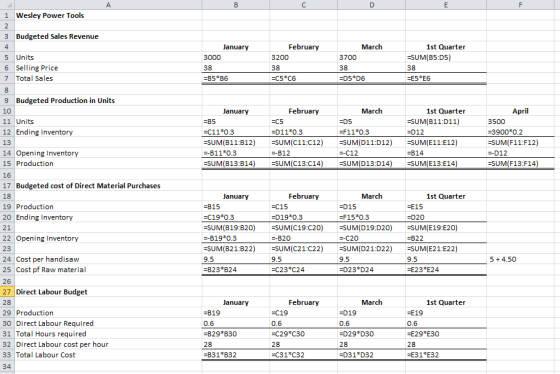Select the cell containing =E5*E6
The height and width of the screenshot is (374, 560).
[x=446, y=79]
